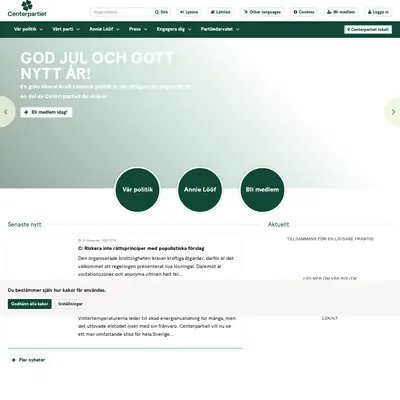Screen dimensions: 400x400
Task: Open the Annie Lööf circle link
Action: click(x=200, y=190)
